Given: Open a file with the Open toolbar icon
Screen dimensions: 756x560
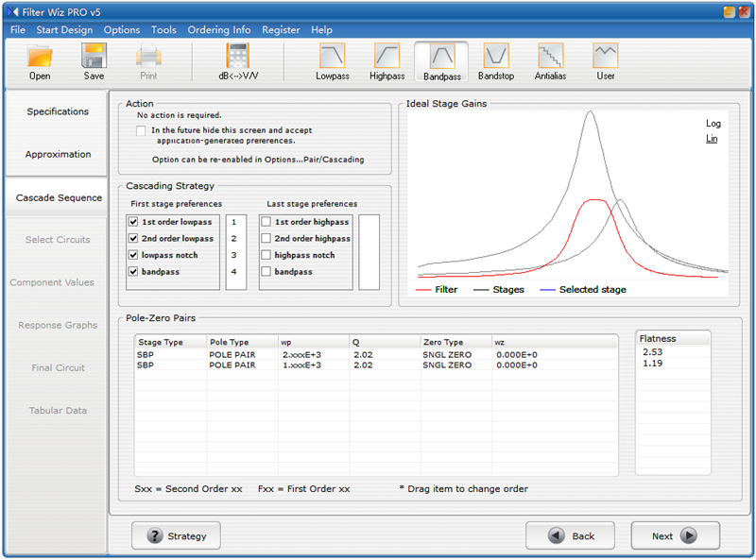Looking at the screenshot, I should (40, 61).
